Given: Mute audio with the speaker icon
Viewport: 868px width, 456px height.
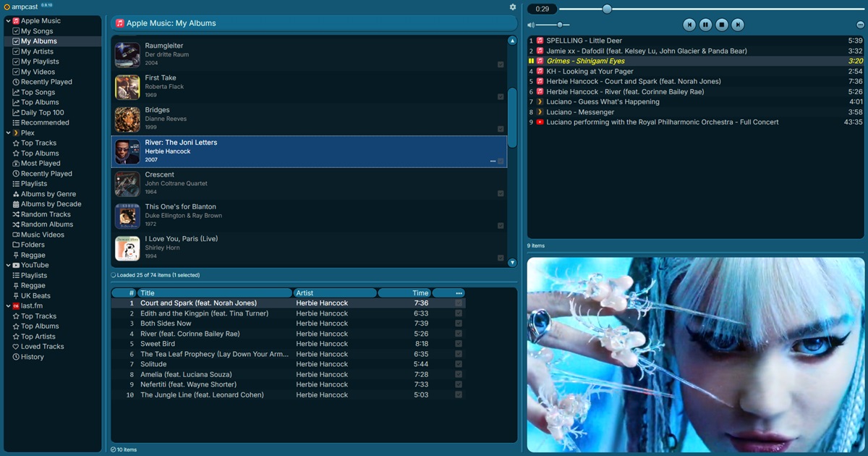Looking at the screenshot, I should pyautogui.click(x=531, y=25).
